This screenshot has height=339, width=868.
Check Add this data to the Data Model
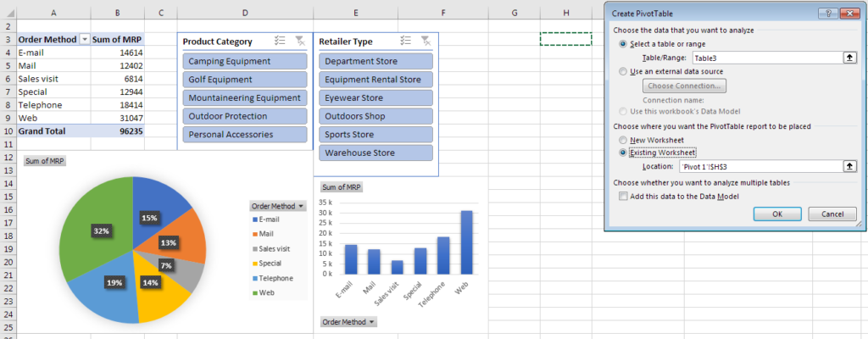click(x=624, y=196)
